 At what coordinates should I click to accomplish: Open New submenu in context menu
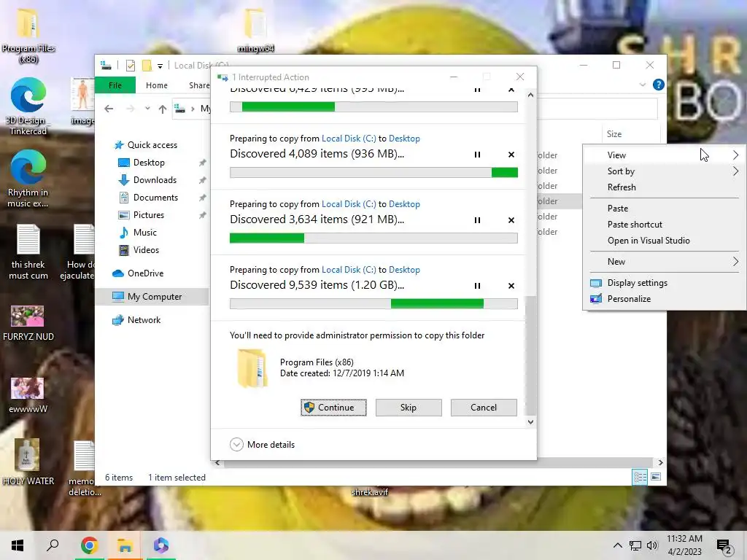coord(665,262)
